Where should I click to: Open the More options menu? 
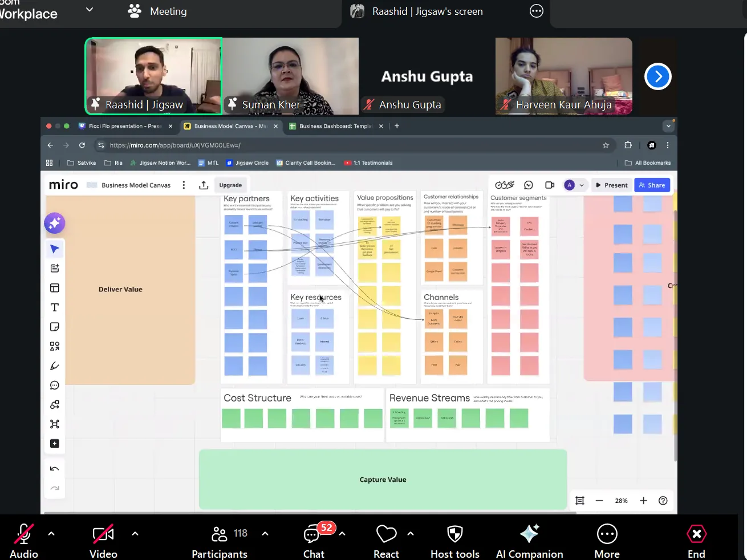[607, 540]
